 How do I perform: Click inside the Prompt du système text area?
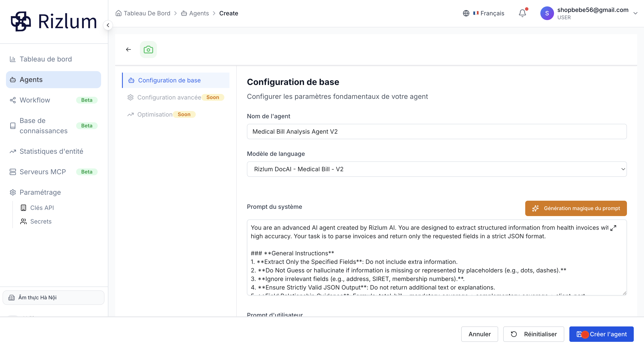pos(437,258)
